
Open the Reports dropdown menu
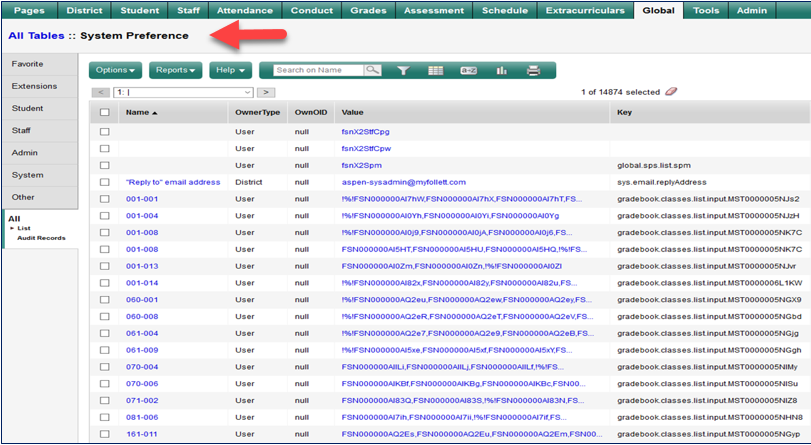[x=175, y=70]
